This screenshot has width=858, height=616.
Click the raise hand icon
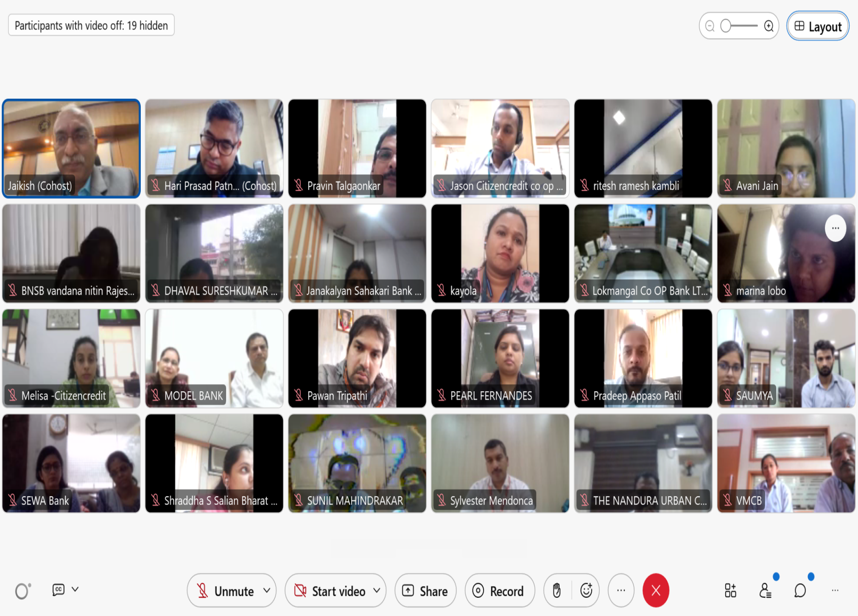557,591
